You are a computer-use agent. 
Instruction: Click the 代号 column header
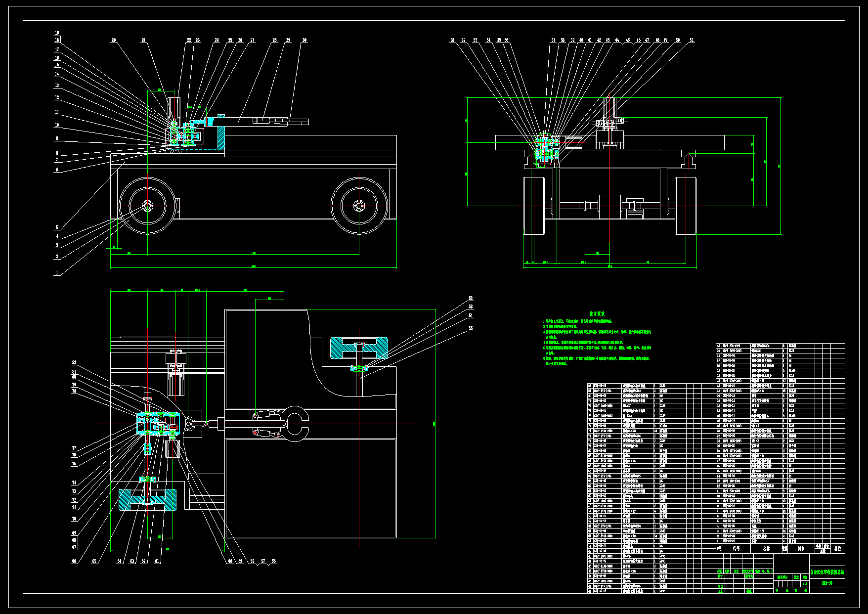(x=737, y=548)
